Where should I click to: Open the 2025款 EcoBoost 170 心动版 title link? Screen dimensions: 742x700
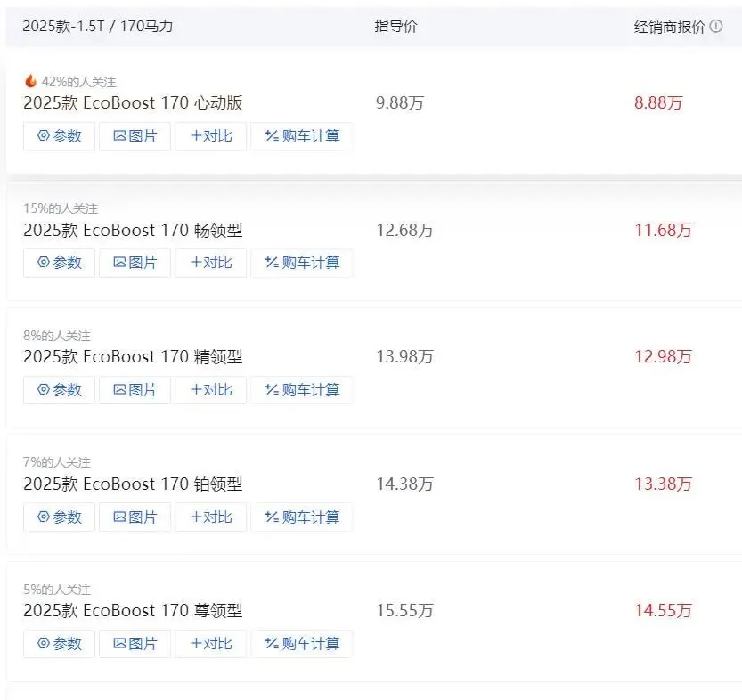pos(133,103)
